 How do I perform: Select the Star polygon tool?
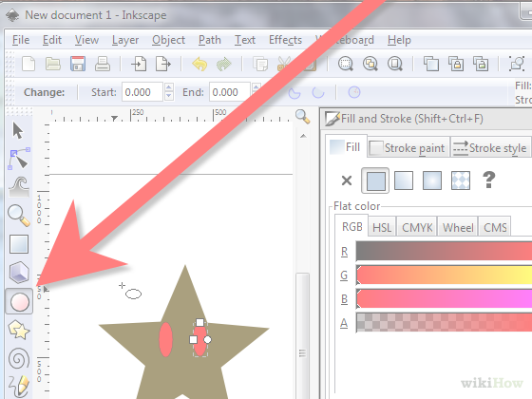point(19,331)
